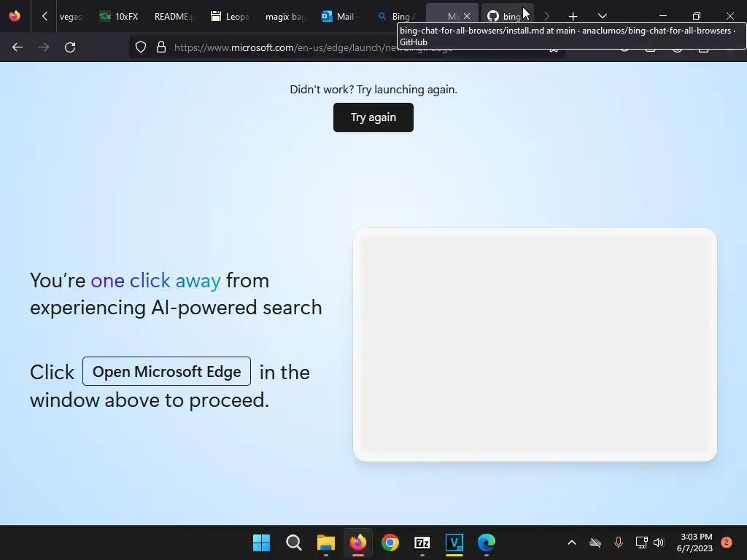Switch to the magix bag tab
The image size is (747, 560).
pyautogui.click(x=285, y=16)
